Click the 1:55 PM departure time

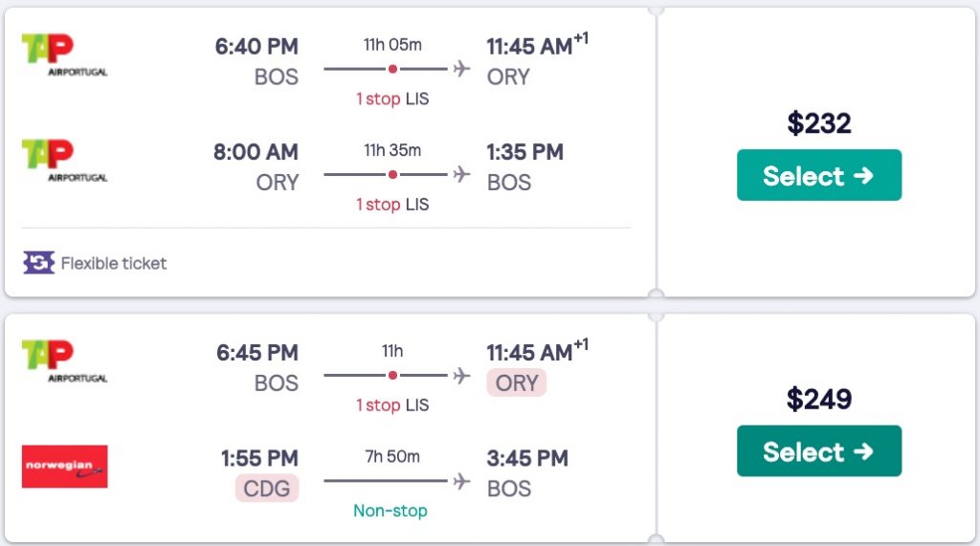click(259, 458)
